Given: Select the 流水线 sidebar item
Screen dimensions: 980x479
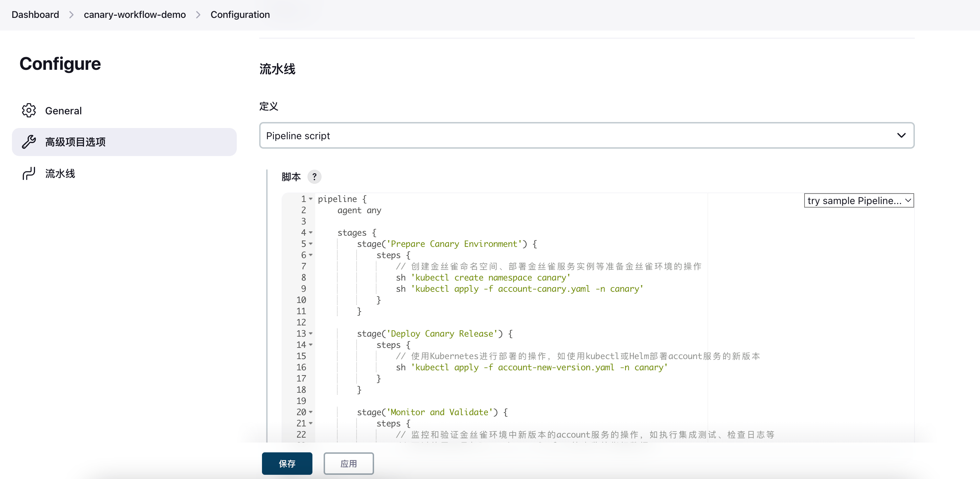Looking at the screenshot, I should [60, 174].
